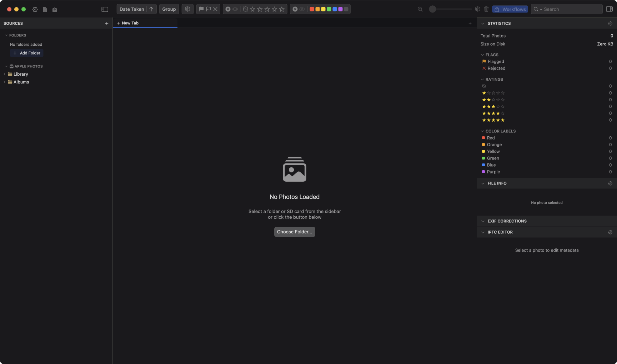The height and width of the screenshot is (364, 617).
Task: Filter by one star in toolbar
Action: [253, 9]
